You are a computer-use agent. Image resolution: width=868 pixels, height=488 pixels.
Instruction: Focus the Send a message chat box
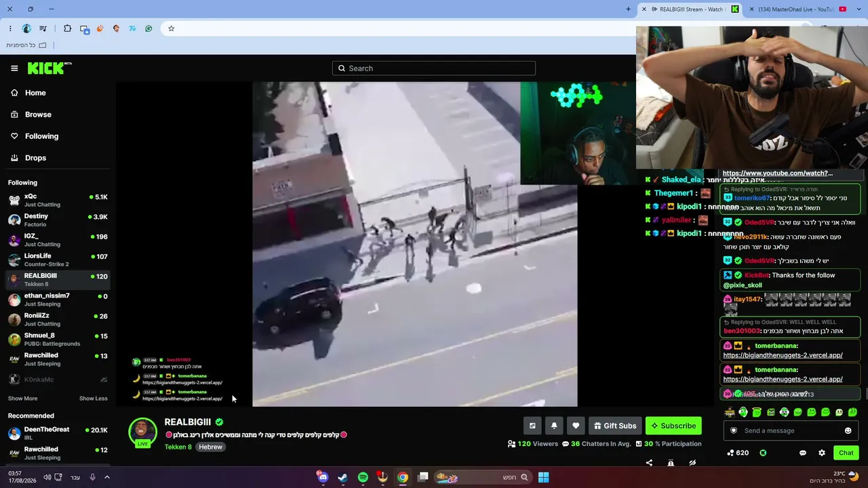(x=790, y=430)
